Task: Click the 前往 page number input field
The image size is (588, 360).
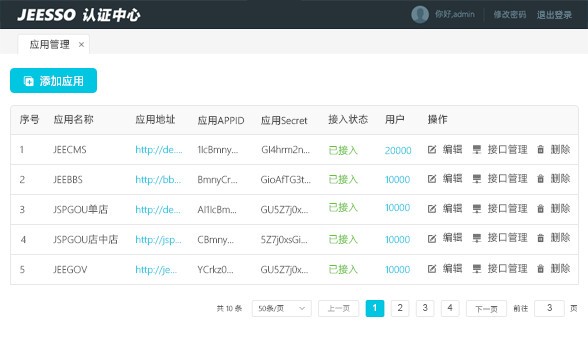Action: point(549,308)
